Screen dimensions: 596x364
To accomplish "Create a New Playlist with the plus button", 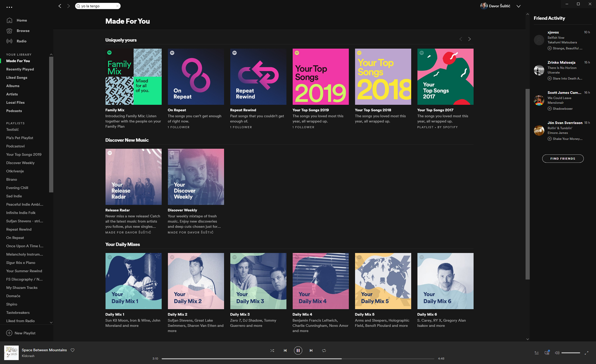I will (x=9, y=333).
